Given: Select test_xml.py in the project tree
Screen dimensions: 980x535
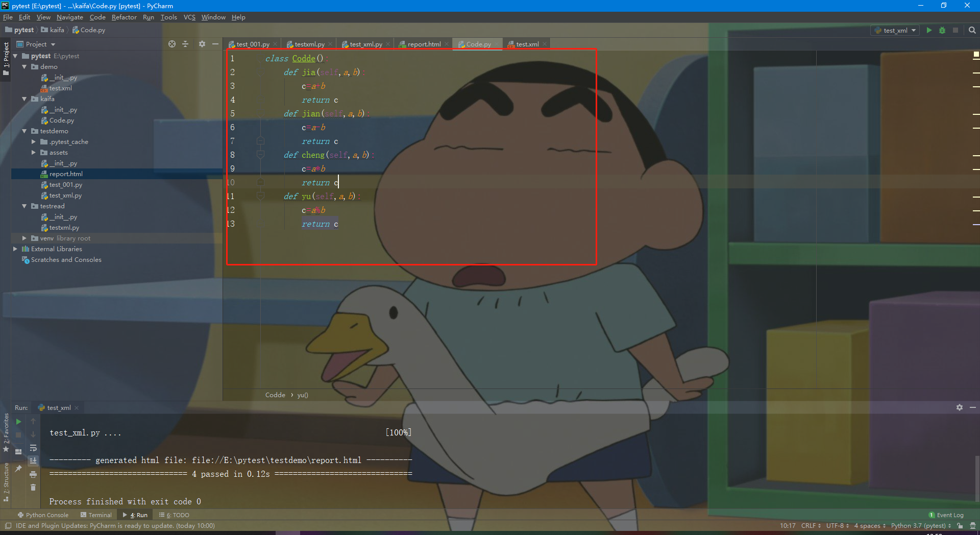Looking at the screenshot, I should pos(65,196).
